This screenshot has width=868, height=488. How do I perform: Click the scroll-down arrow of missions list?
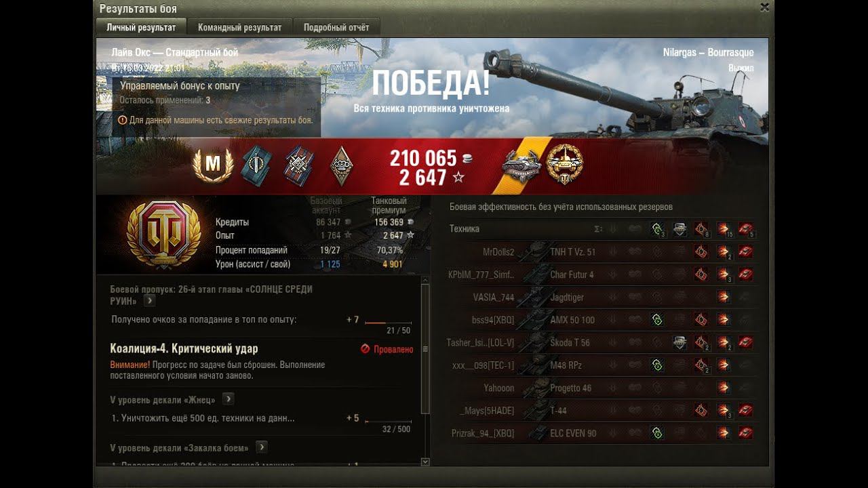click(x=425, y=462)
